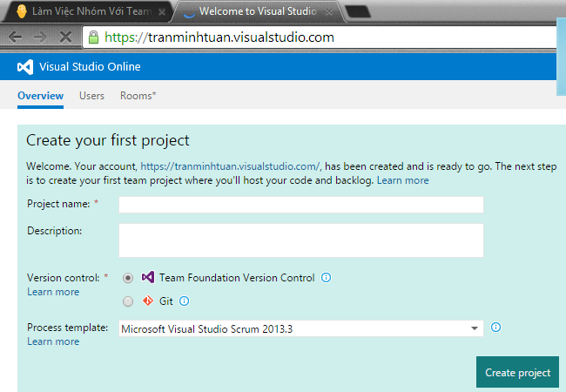566x392 pixels.
Task: Click the Visual Studio Online logo icon
Action: [x=25, y=67]
